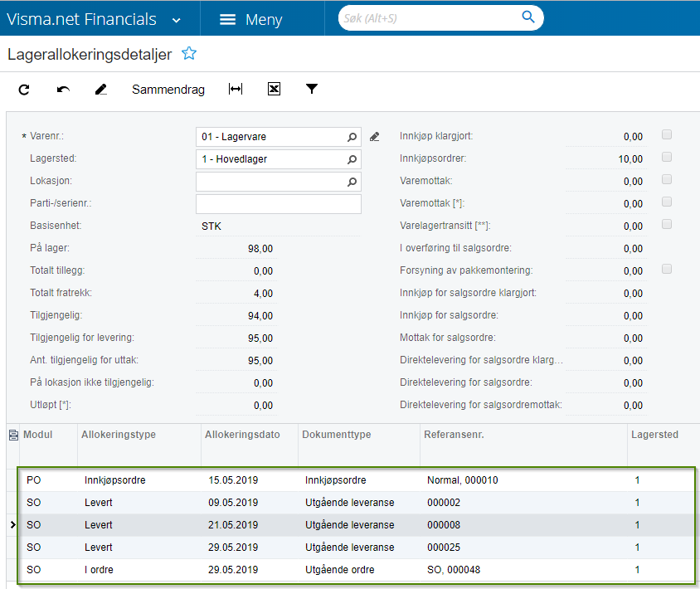Open Varenr. lookup magnifier
Viewport: 700px width, 589px height.
pos(352,137)
